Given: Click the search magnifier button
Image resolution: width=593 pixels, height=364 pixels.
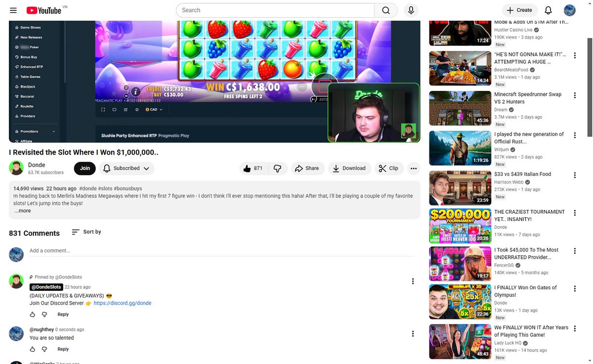Looking at the screenshot, I should click(x=386, y=10).
